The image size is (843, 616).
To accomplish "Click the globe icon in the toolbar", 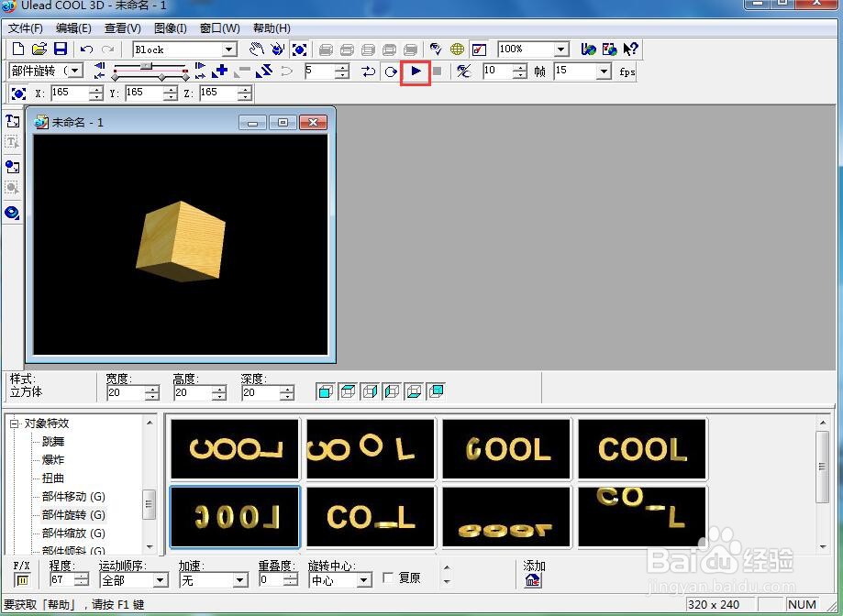I will tap(457, 49).
